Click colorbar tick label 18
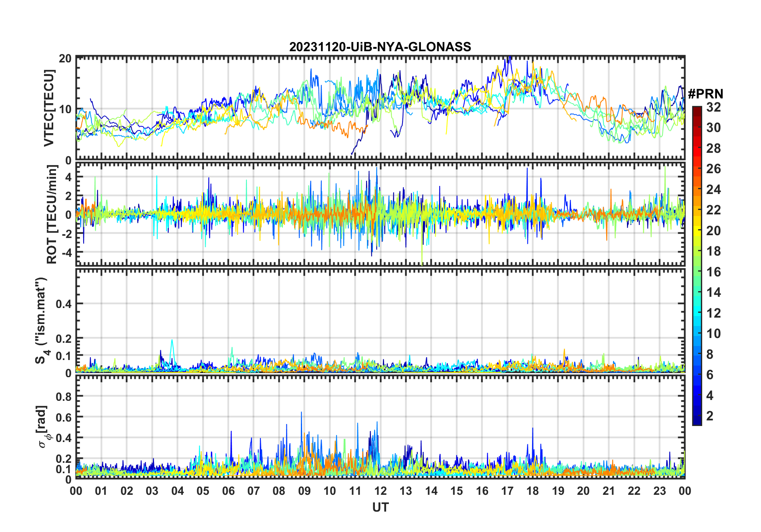Image resolution: width=761 pixels, height=532 pixels. pyautogui.click(x=713, y=251)
